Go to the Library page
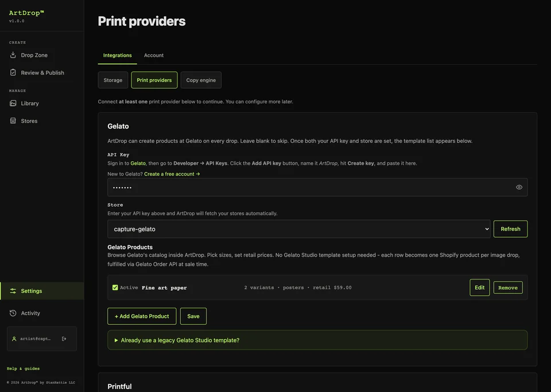The image size is (551, 392). (x=42, y=103)
